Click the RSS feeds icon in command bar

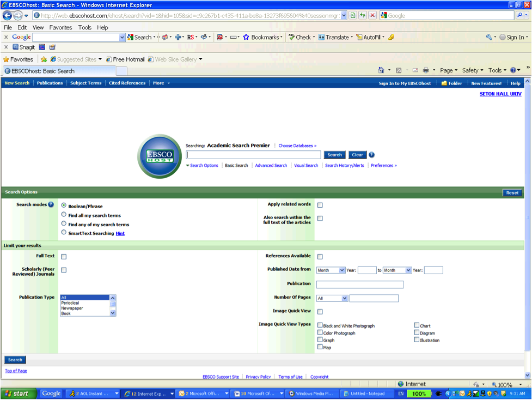pos(399,70)
